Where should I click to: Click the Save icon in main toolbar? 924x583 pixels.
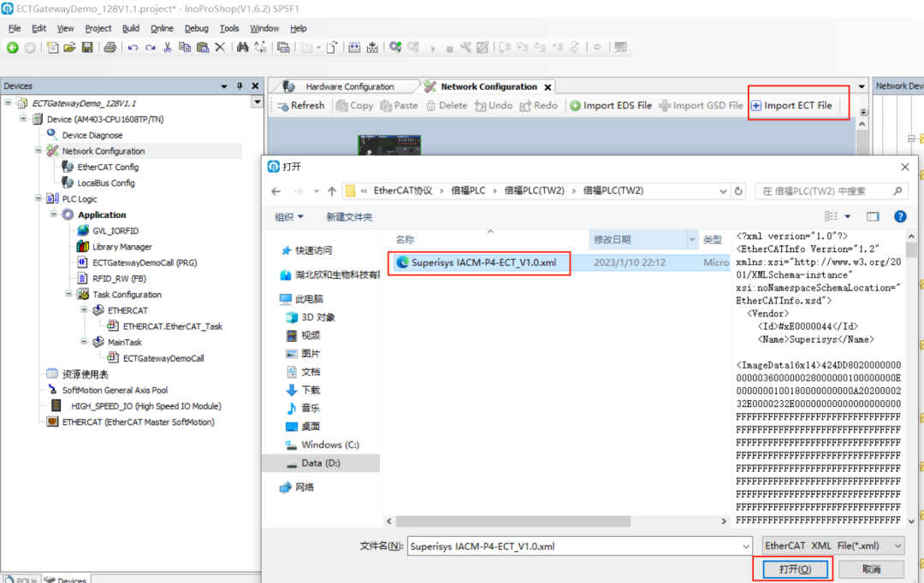pos(87,47)
